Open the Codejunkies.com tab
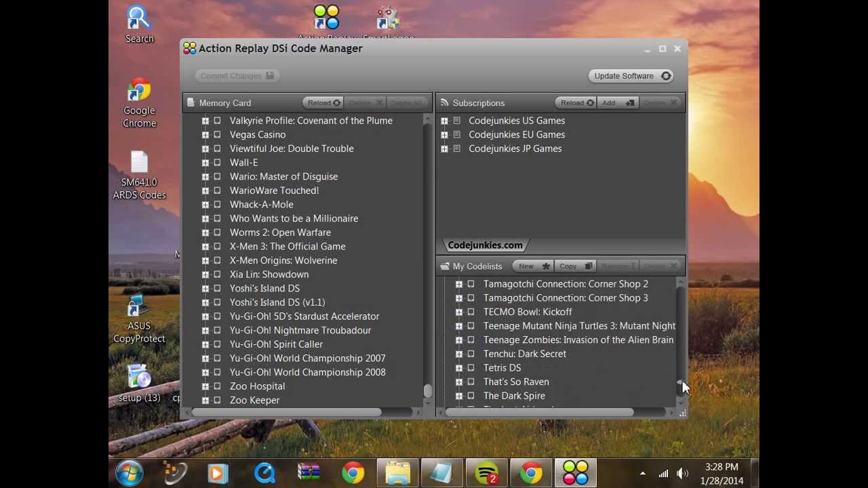Viewport: 868px width, 488px height. coord(485,245)
